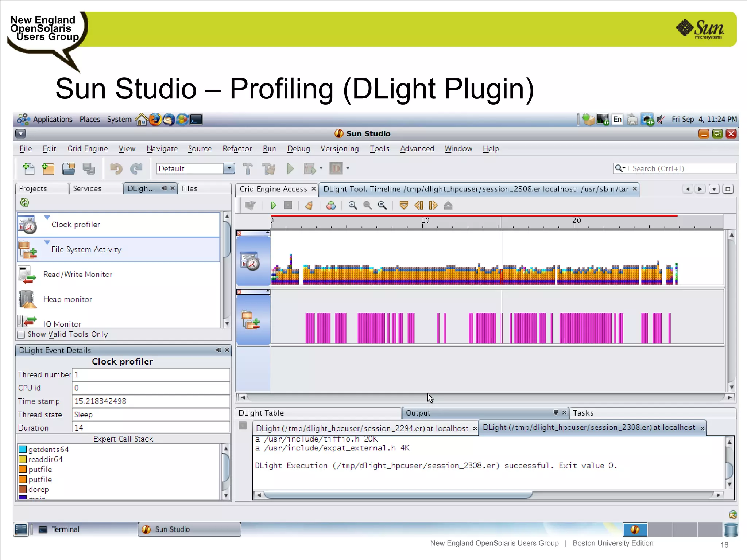Screen dimensions: 747x560
Task: Select Heap monitor tool
Action: [x=118, y=299]
